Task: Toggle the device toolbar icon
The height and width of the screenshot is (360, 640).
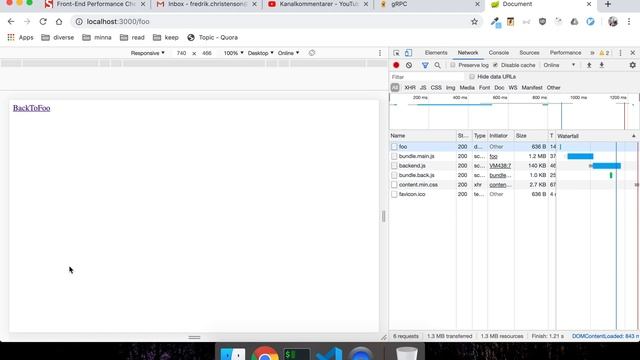Action: [x=408, y=53]
